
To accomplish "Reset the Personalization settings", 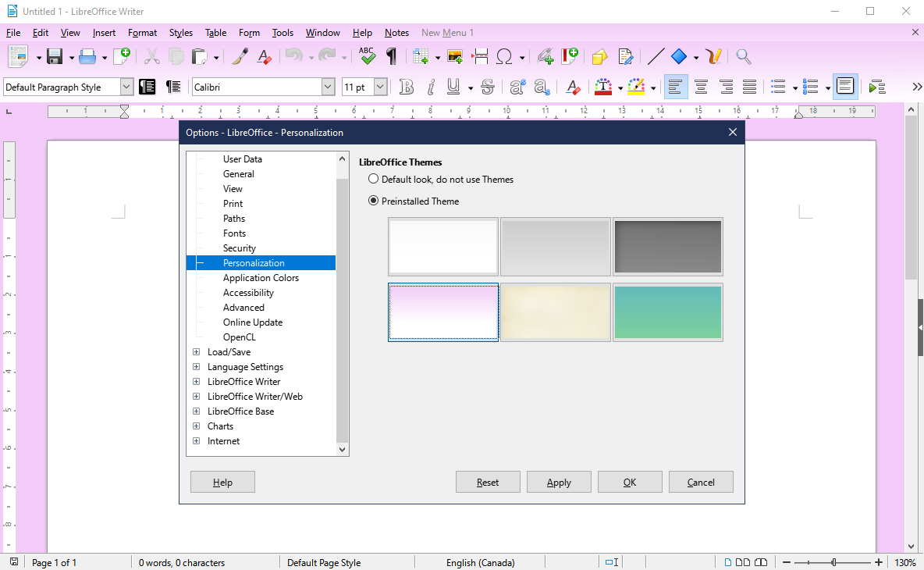I will [488, 481].
